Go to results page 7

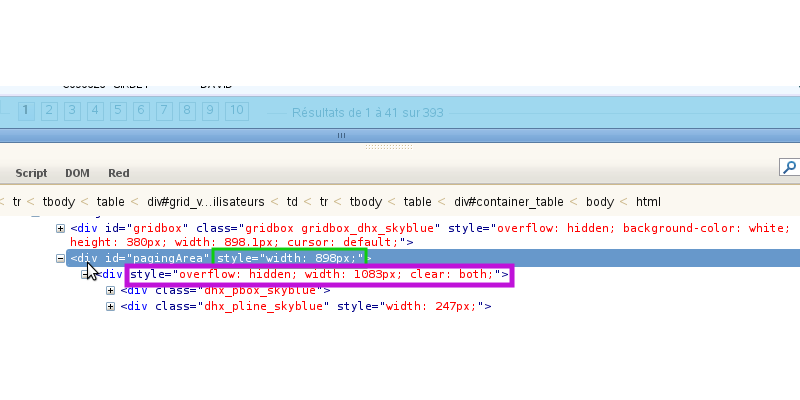click(164, 111)
